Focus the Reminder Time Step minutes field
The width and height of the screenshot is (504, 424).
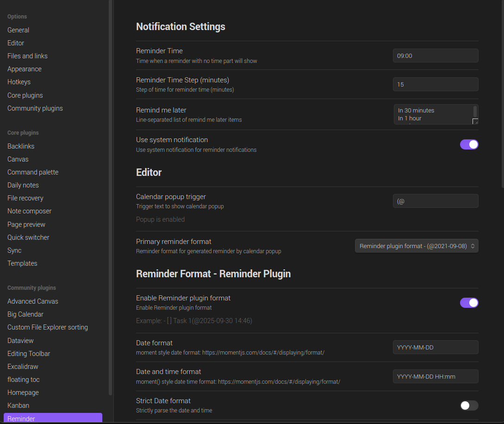[435, 84]
